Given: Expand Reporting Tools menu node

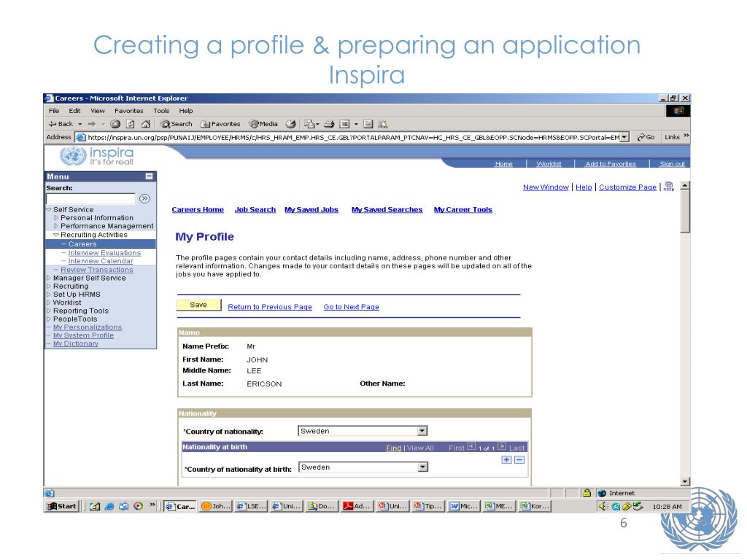Looking at the screenshot, I should pyautogui.click(x=49, y=311).
